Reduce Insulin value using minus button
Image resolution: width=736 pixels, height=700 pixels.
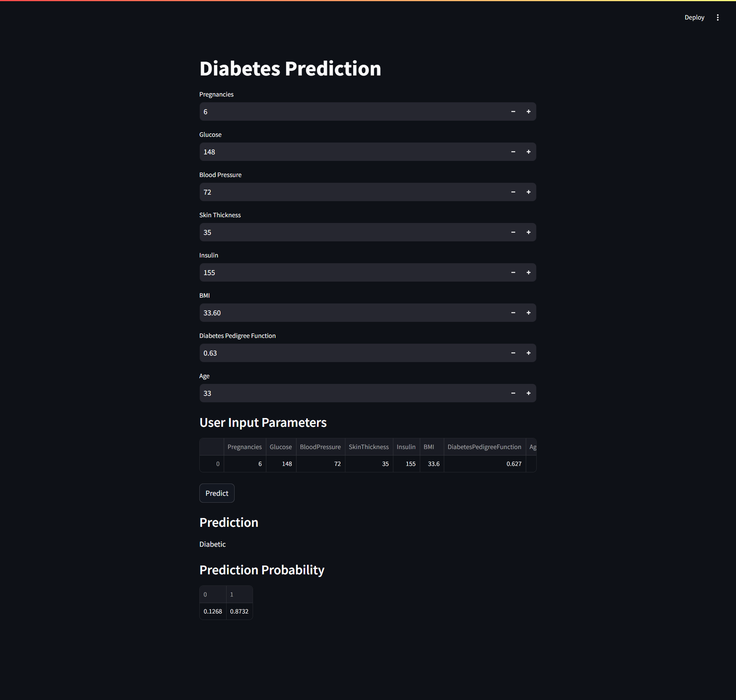pos(513,272)
